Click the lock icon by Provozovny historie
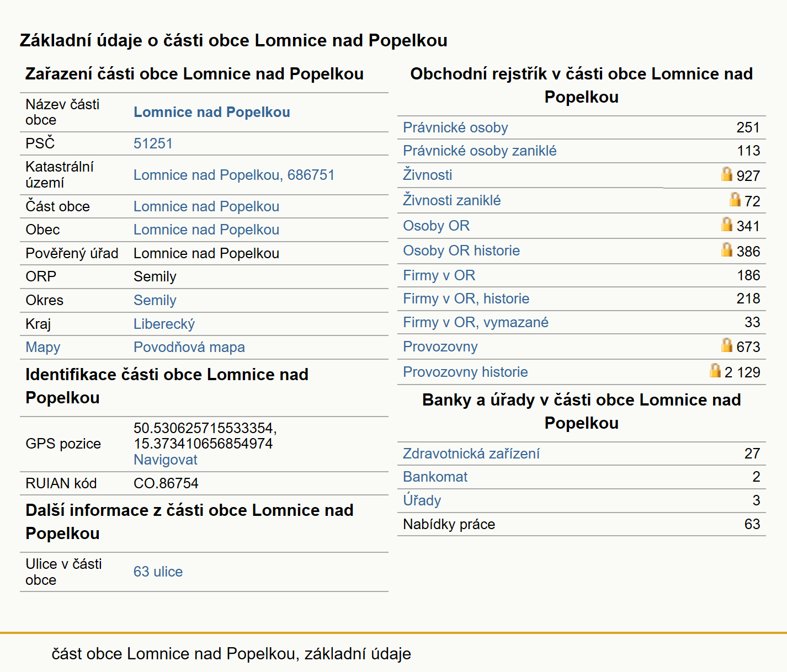Screen dimensions: 787x672 [x=715, y=370]
